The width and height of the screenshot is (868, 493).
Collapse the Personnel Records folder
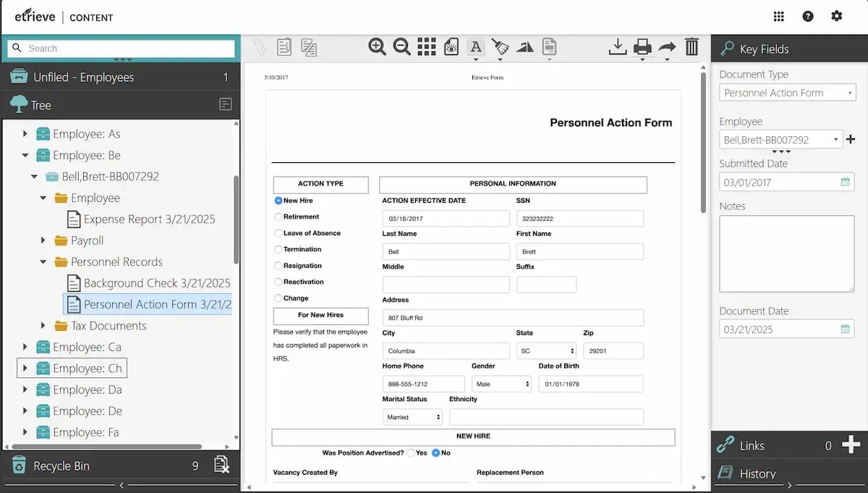43,261
